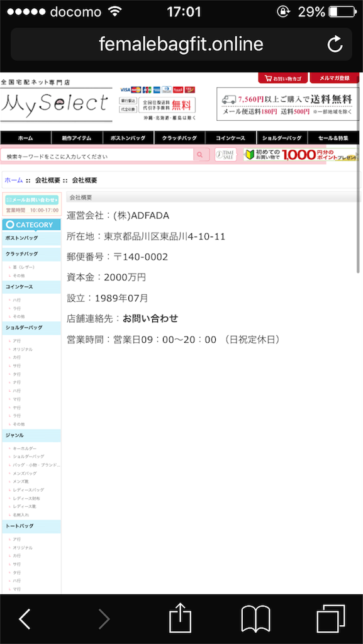Select 新作アイテム nav item
Viewport: 363px width, 644px height.
77,138
